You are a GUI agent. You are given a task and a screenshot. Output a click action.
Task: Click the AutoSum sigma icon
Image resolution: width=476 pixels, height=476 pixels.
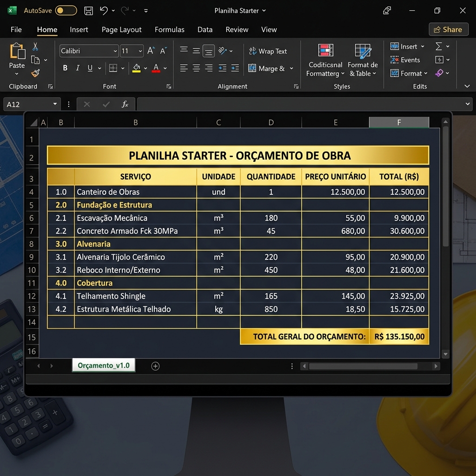pyautogui.click(x=439, y=46)
